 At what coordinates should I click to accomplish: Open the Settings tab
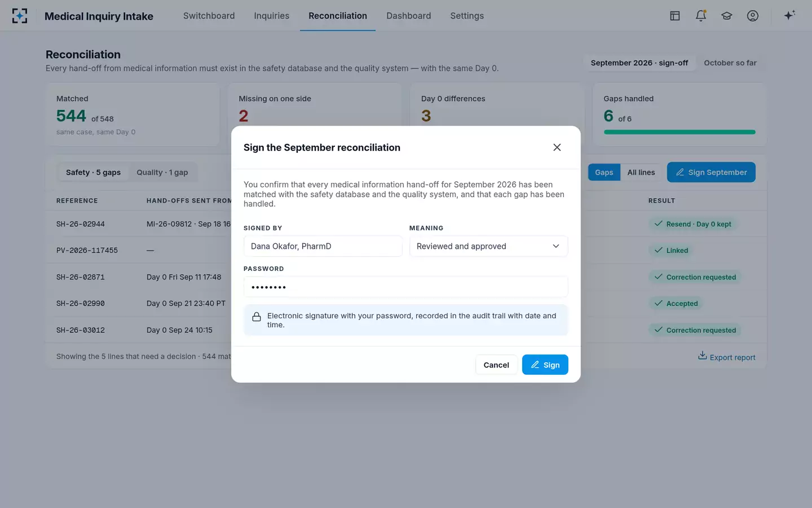467,16
